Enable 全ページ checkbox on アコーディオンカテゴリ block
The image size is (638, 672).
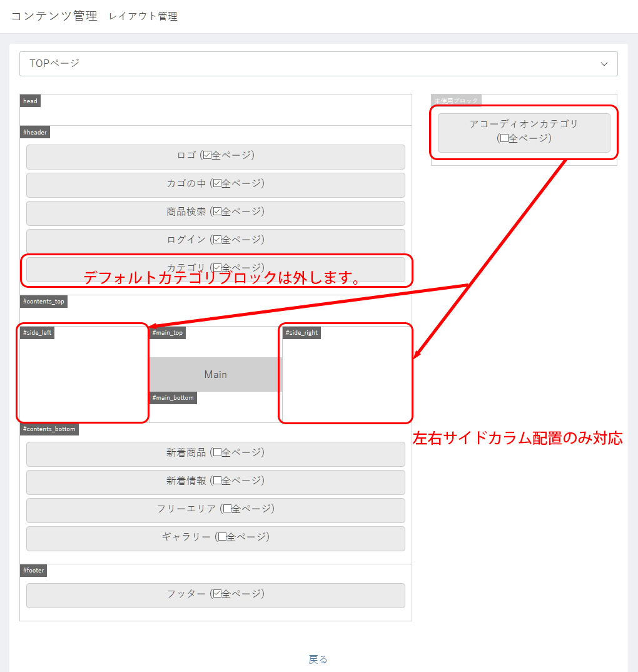click(504, 138)
